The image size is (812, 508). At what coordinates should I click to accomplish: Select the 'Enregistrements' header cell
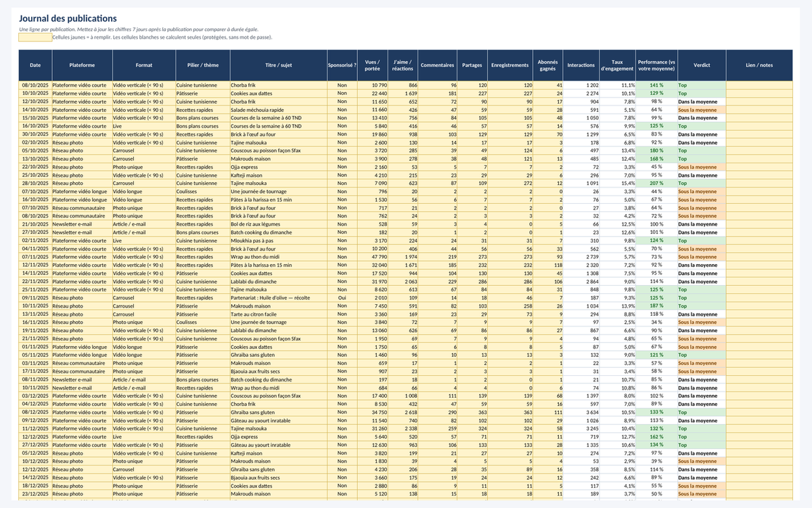coord(510,65)
